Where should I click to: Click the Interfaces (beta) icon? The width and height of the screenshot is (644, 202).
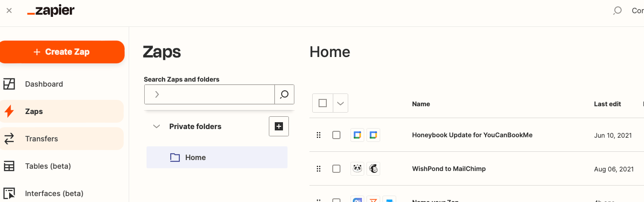click(9, 193)
